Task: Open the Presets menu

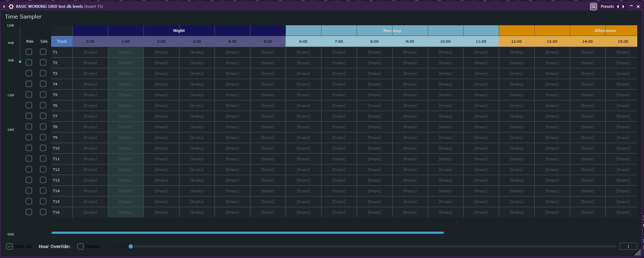Action: pyautogui.click(x=607, y=6)
